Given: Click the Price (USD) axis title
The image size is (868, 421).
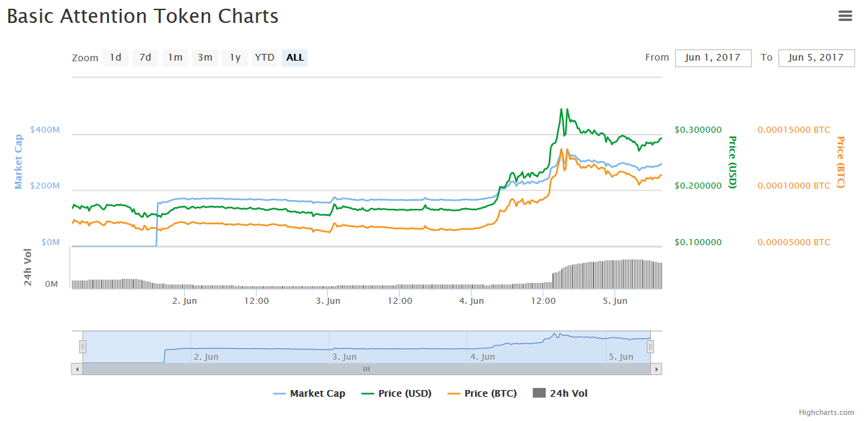Looking at the screenshot, I should point(733,162).
